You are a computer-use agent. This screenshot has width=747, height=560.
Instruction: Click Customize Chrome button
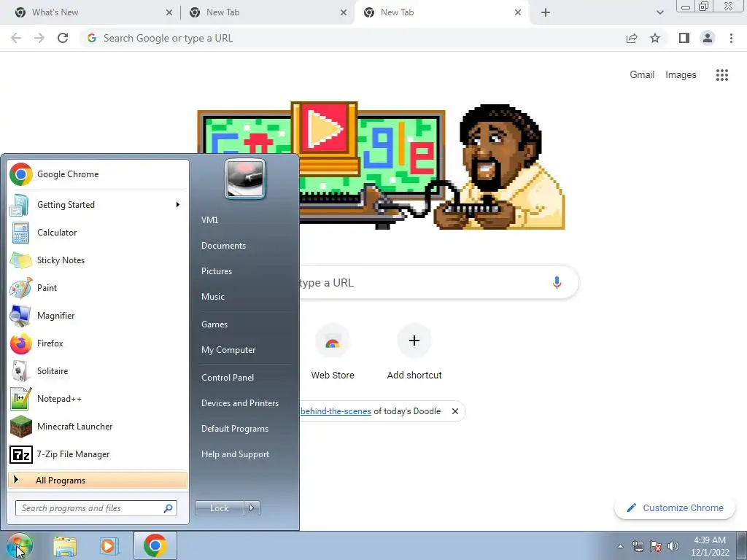point(676,508)
